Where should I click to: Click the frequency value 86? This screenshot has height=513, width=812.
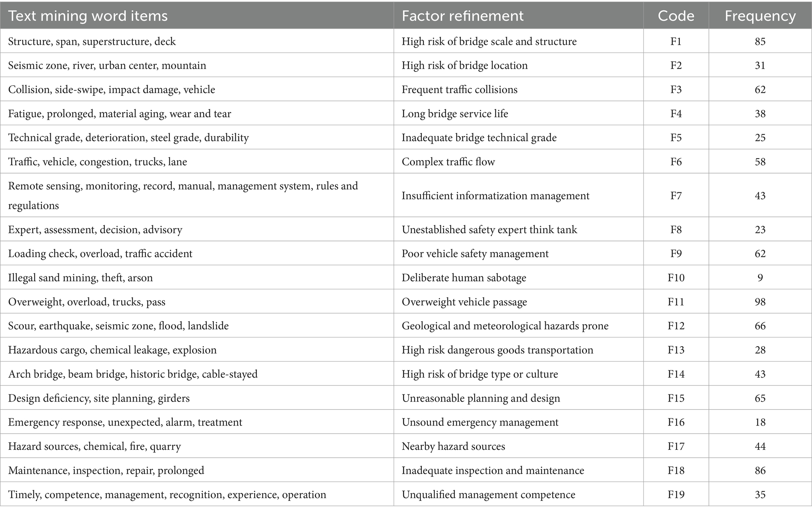click(760, 470)
